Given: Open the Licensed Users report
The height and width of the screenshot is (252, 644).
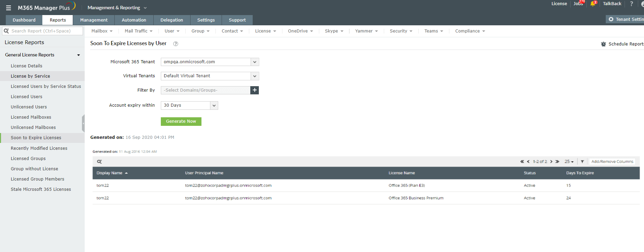Looking at the screenshot, I should pyautogui.click(x=27, y=97).
